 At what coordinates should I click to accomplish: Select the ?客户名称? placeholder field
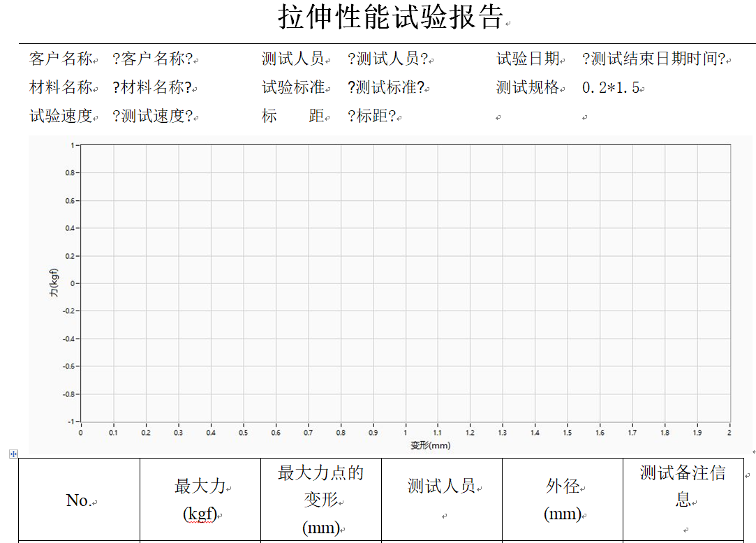point(152,59)
